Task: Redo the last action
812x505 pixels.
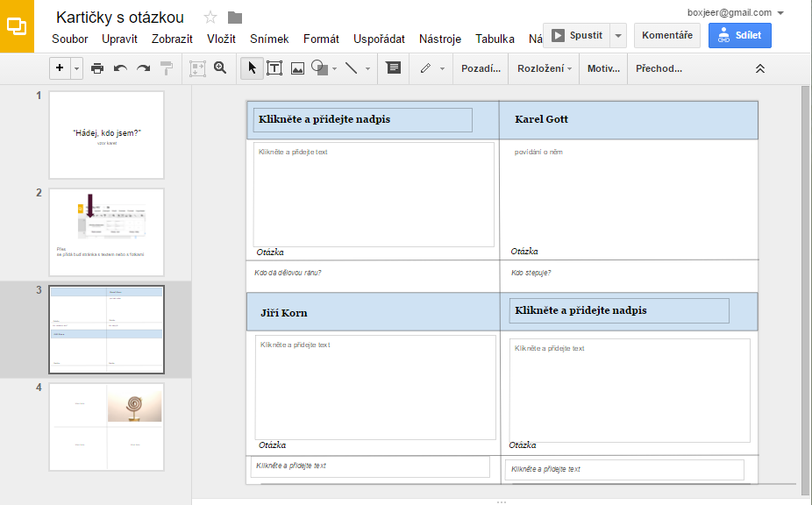Action: (x=144, y=68)
